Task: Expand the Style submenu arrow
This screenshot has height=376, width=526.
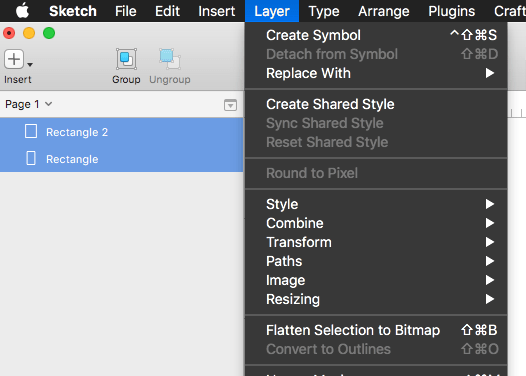Action: pos(490,204)
